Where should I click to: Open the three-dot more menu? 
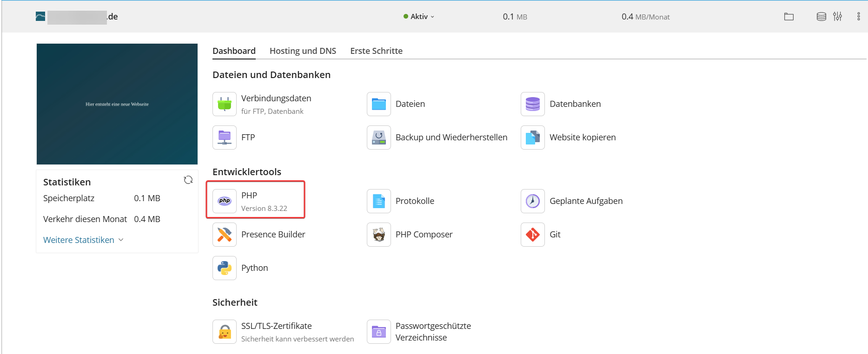[x=858, y=17]
